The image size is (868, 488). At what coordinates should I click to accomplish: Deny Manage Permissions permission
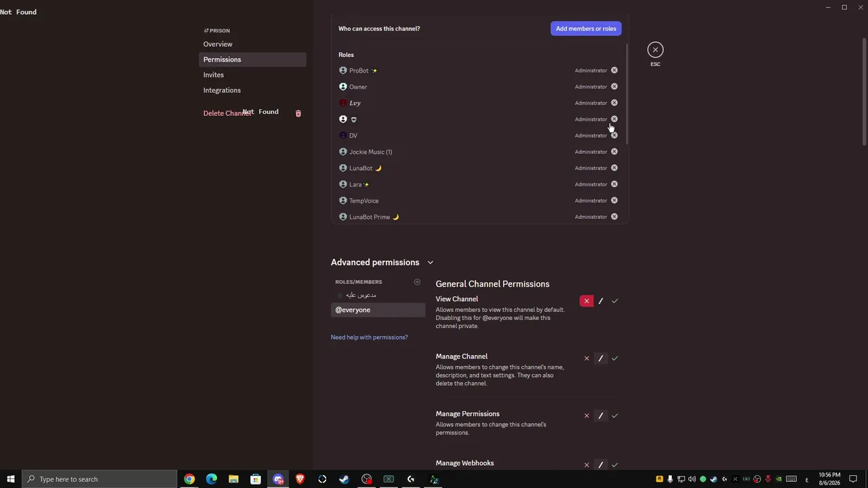click(587, 415)
